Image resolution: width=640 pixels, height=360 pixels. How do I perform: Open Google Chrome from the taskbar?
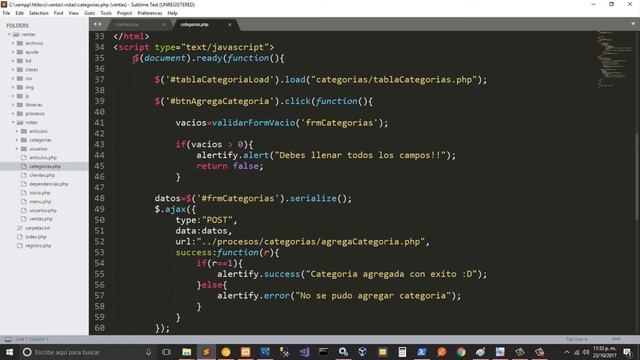461,352
